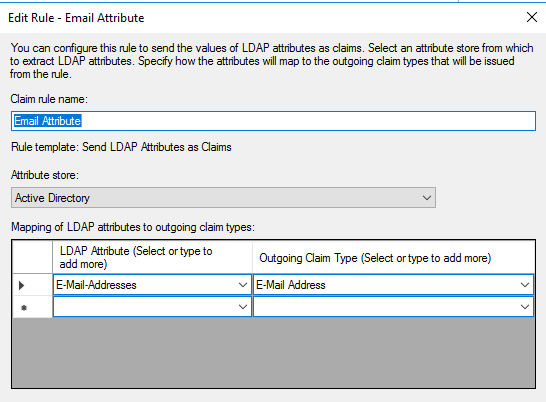This screenshot has height=402, width=546.
Task: Select the Outgoing Claim Type column header
Action: [x=393, y=257]
